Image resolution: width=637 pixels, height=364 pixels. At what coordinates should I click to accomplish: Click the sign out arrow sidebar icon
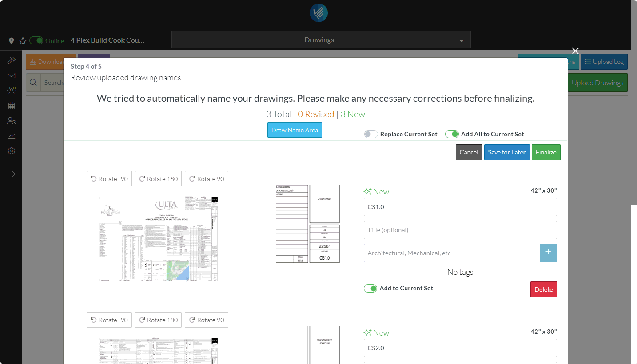tap(12, 174)
